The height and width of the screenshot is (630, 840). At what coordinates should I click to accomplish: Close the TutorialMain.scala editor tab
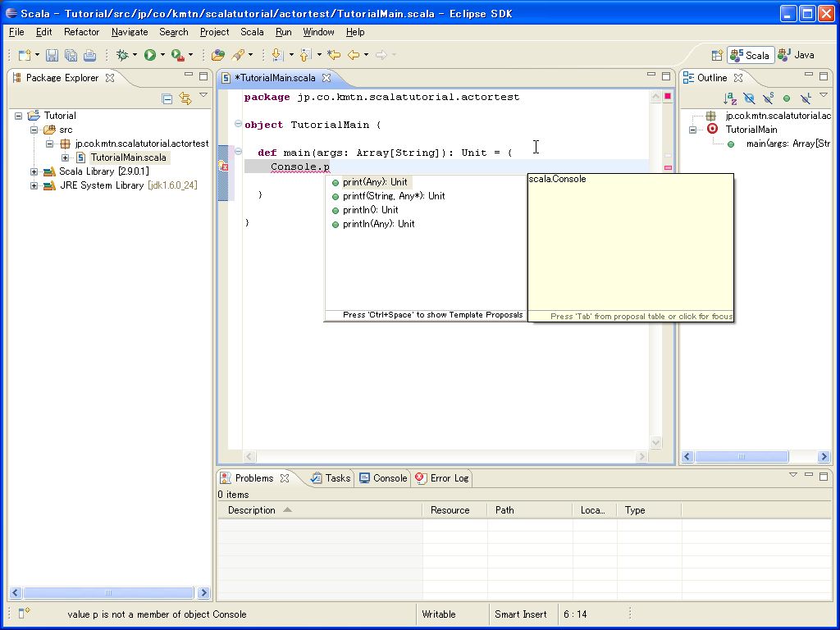tap(326, 78)
